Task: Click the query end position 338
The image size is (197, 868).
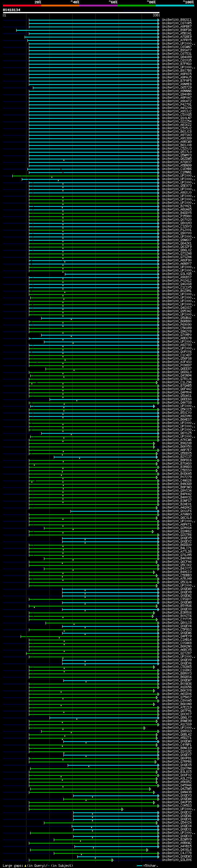Action: pyautogui.click(x=155, y=15)
